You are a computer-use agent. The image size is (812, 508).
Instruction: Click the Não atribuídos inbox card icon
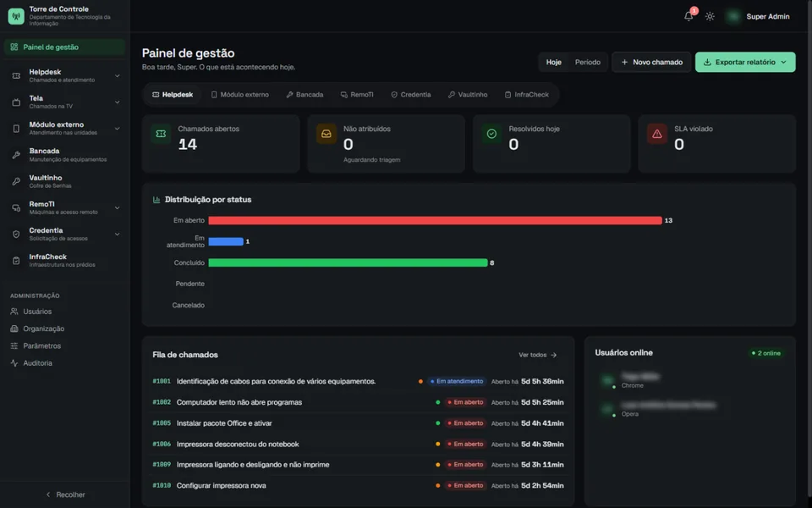pos(326,134)
